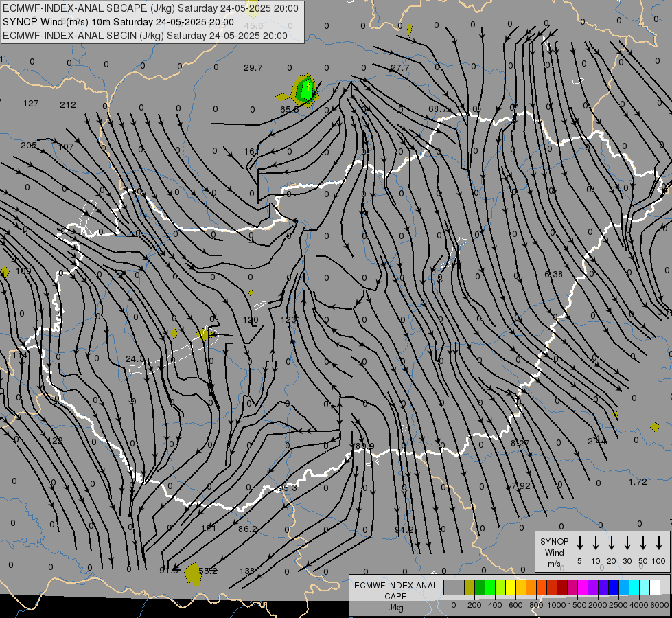The height and width of the screenshot is (618, 672).
Task: Click the 91.2 value in the south
Action: point(404,530)
